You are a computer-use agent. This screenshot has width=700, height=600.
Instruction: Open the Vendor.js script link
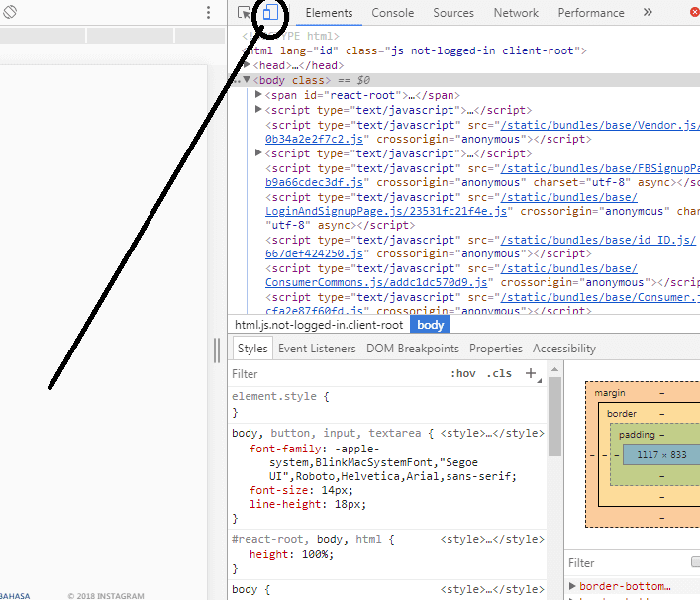pyautogui.click(x=600, y=125)
